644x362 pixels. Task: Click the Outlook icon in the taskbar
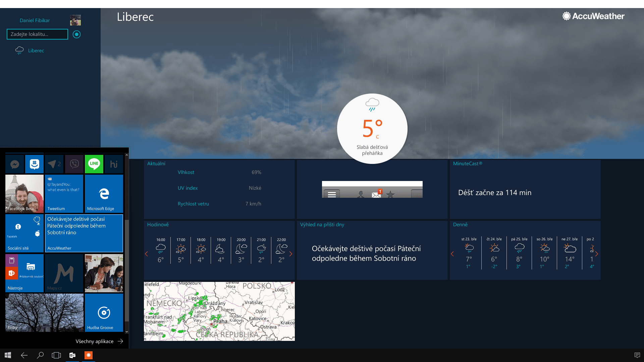click(72, 355)
